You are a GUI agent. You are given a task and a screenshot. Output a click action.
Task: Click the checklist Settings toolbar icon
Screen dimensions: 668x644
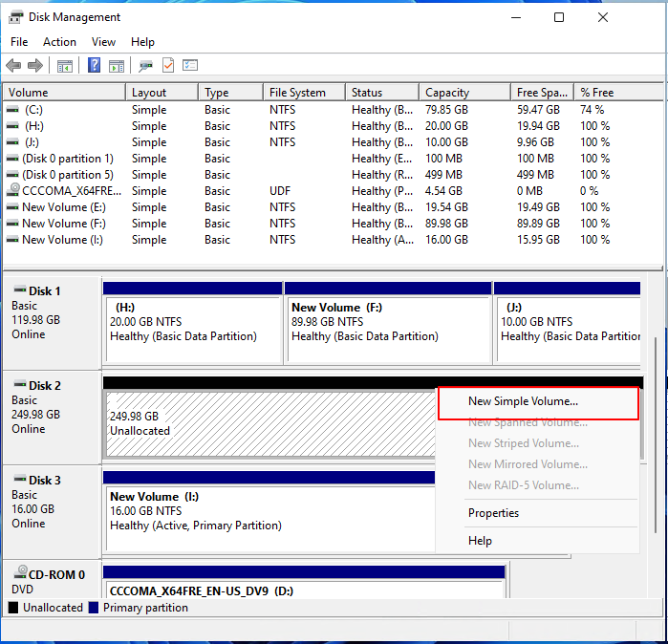pyautogui.click(x=190, y=66)
